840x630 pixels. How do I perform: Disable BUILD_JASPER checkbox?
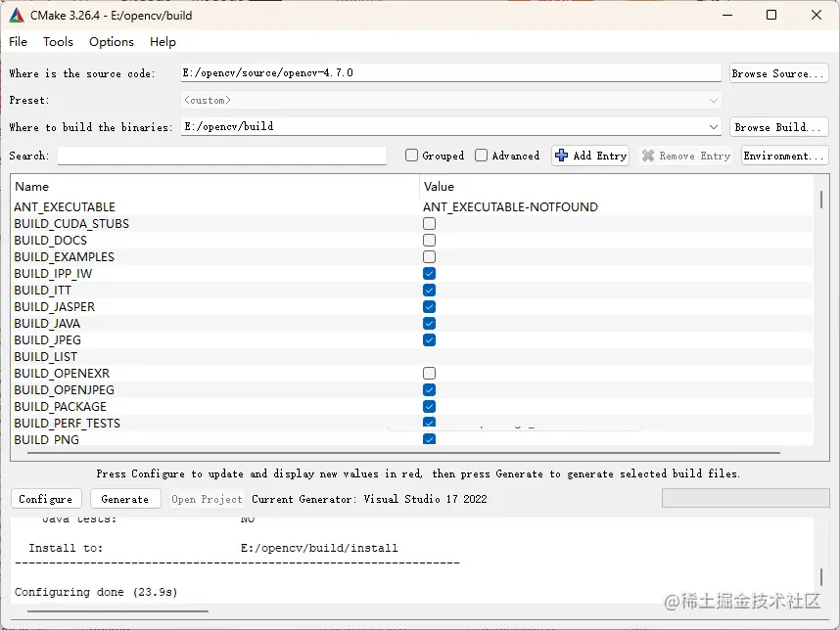pos(429,307)
